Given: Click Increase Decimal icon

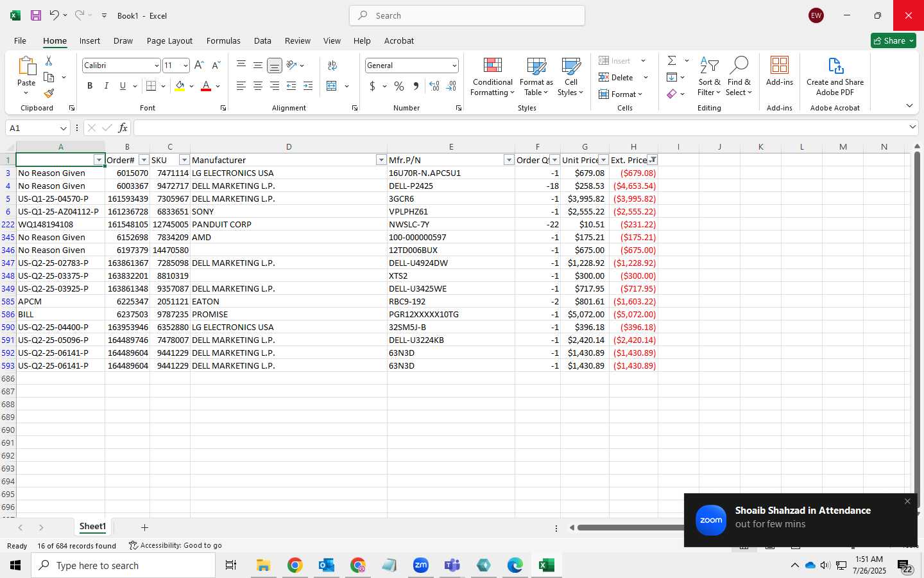Looking at the screenshot, I should click(434, 86).
